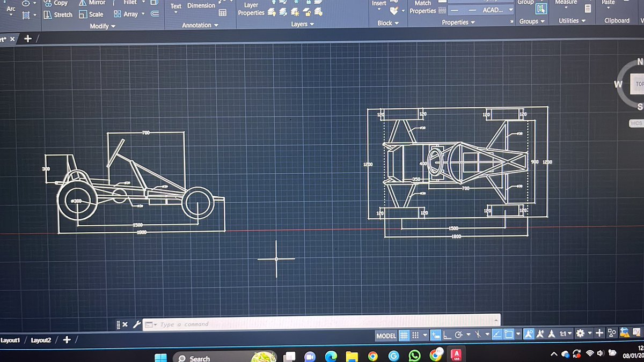Expand the Utilities panel dropdown
Viewport: 644px width, 362px height.
coord(572,20)
